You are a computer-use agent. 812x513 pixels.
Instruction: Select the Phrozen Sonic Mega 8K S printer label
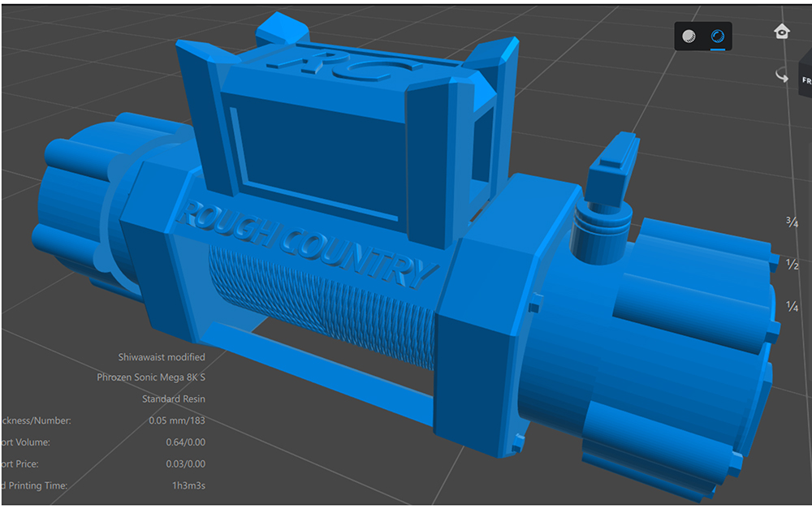click(151, 378)
